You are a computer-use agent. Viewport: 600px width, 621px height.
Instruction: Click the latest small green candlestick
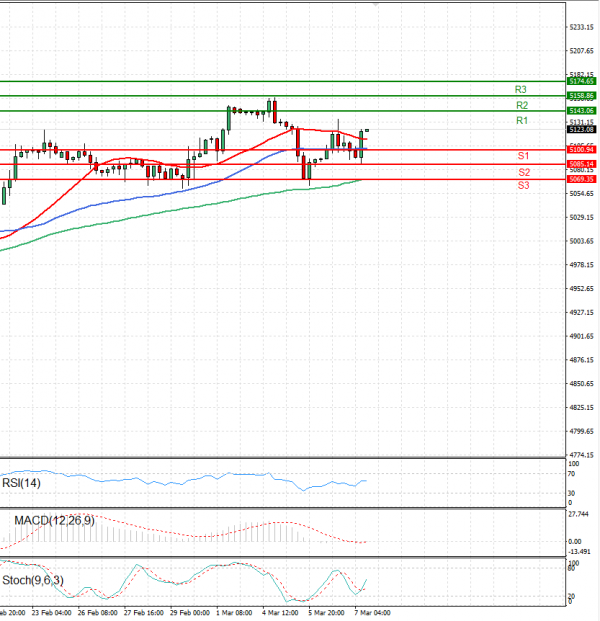coord(367,130)
